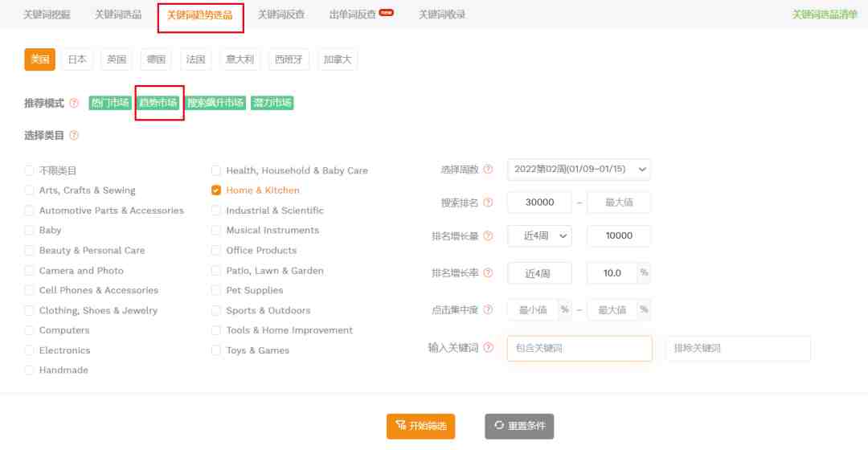Open the 关键词反查 tab
868x450 pixels.
(281, 14)
